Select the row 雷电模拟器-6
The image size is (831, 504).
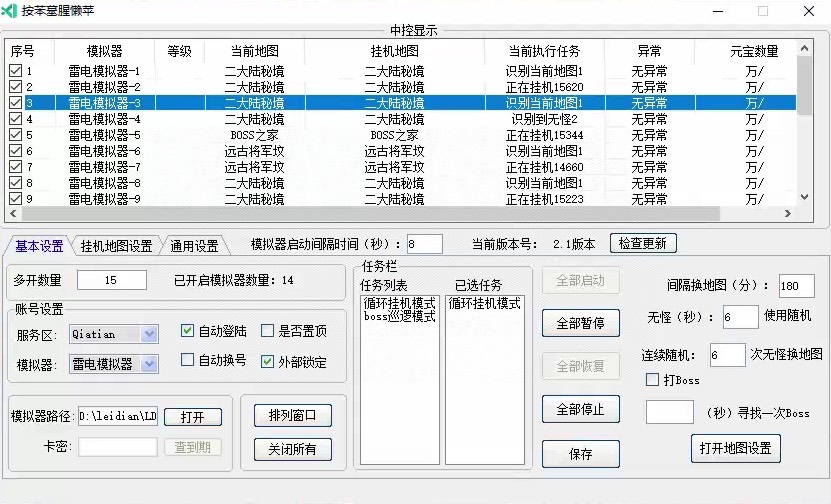(400, 151)
